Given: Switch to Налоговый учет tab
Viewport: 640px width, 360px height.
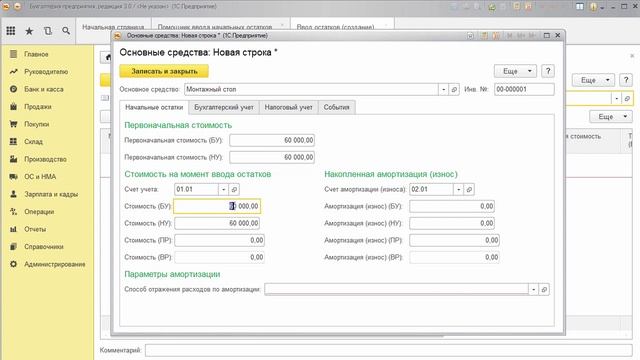Looking at the screenshot, I should (289, 107).
